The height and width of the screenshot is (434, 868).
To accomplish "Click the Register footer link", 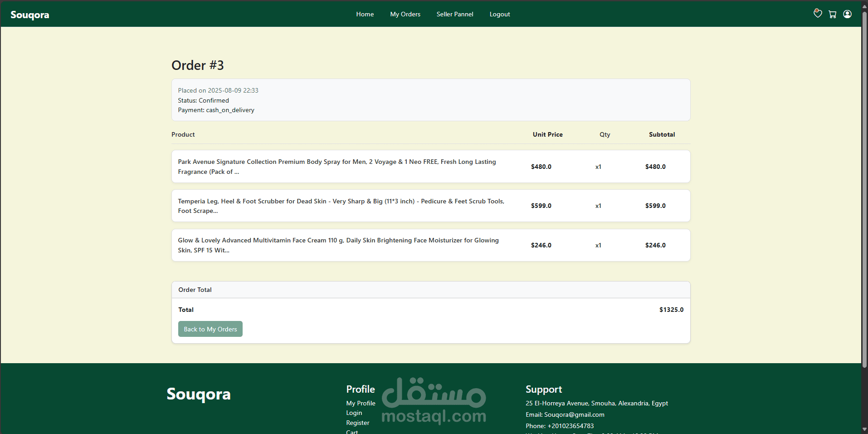I will point(358,423).
